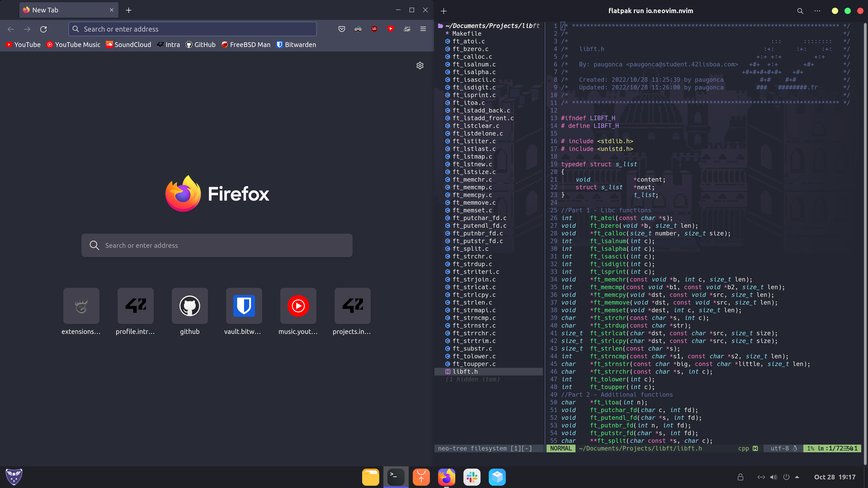This screenshot has height=488, width=868.
Task: Launch Files app from the dock
Action: coord(370,477)
